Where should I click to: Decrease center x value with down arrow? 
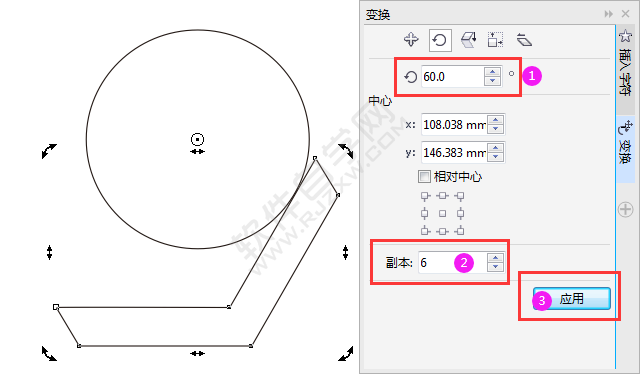(496, 129)
